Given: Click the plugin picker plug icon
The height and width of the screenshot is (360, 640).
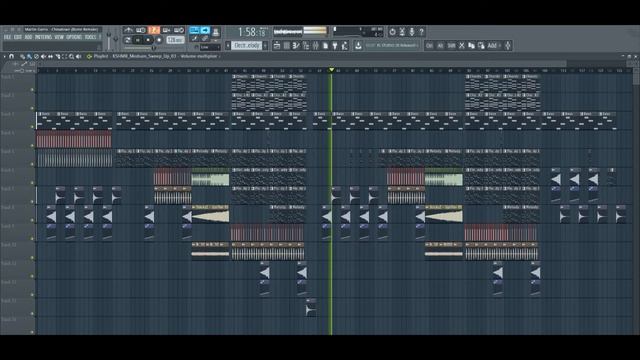Looking at the screenshot, I should pos(335,46).
